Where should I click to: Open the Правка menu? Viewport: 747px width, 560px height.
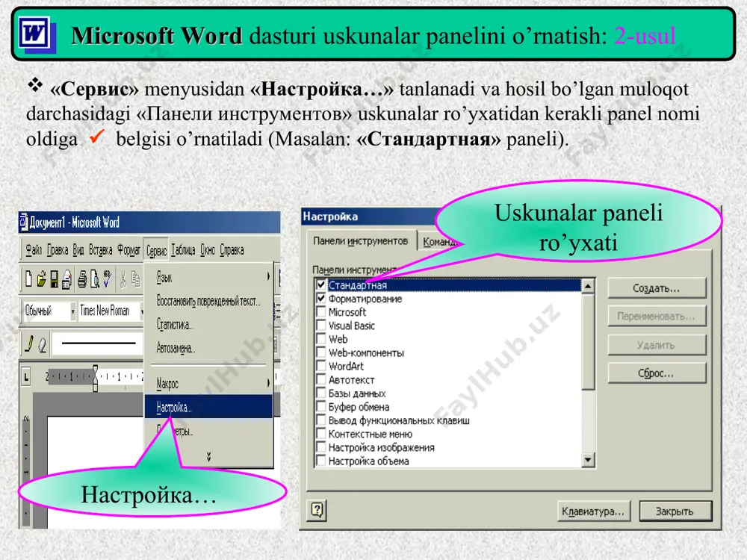click(58, 250)
